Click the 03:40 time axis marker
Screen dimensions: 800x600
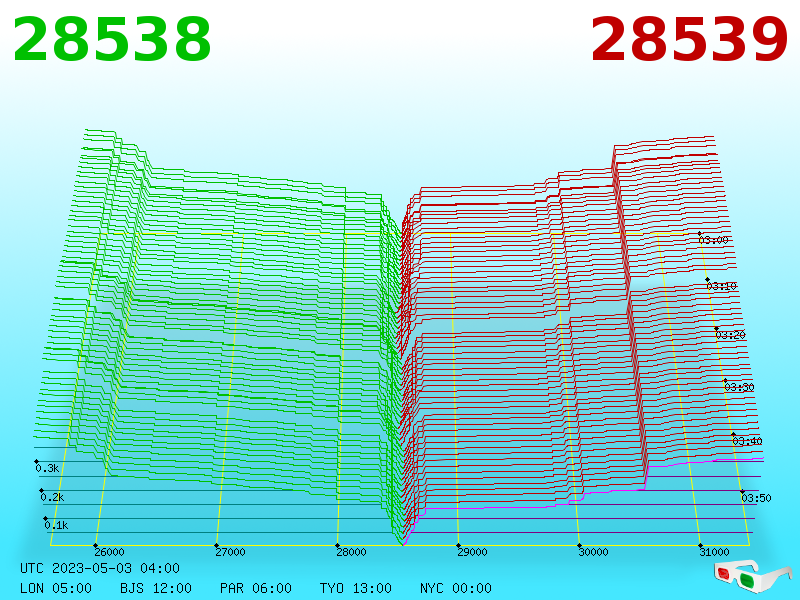747,441
